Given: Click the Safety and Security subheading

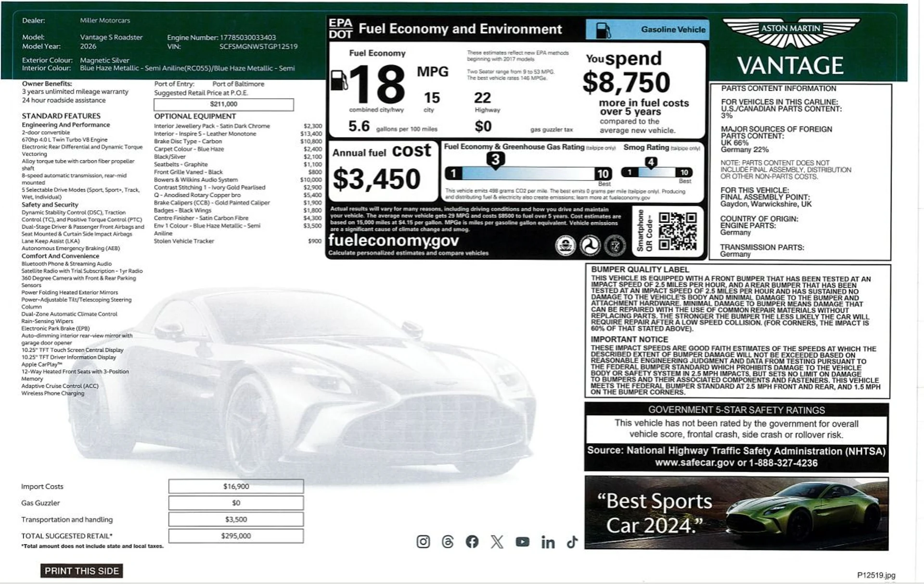Looking at the screenshot, I should pyautogui.click(x=50, y=205).
